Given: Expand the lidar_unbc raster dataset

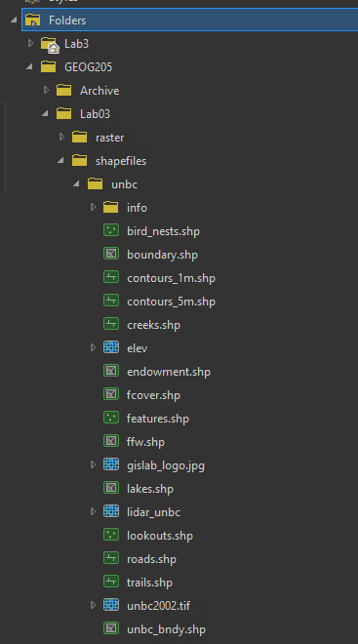Looking at the screenshot, I should point(94,511).
